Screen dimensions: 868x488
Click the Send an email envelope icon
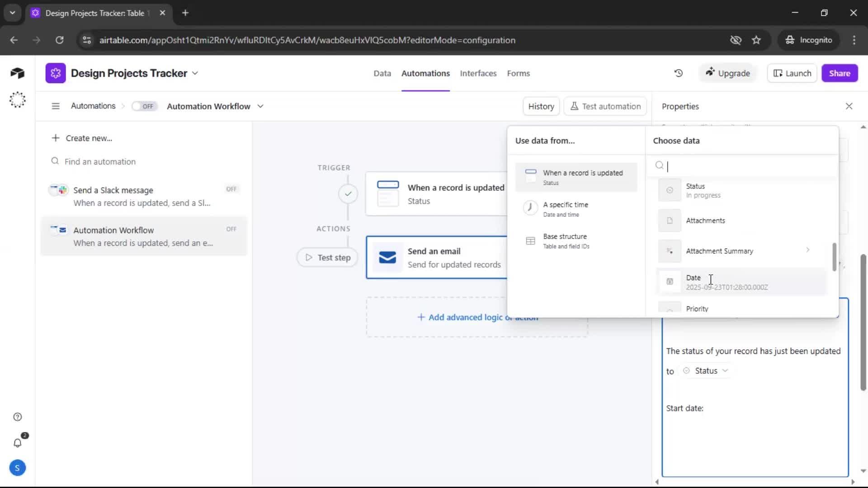click(387, 257)
